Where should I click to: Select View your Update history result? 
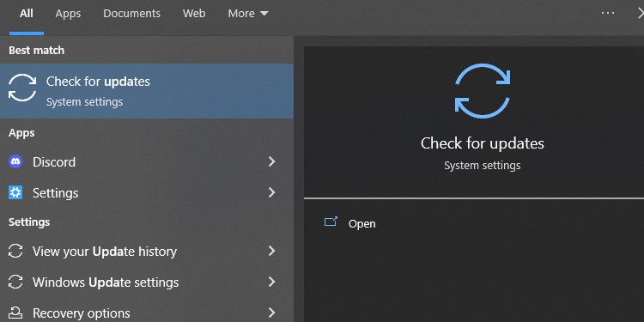pos(147,251)
